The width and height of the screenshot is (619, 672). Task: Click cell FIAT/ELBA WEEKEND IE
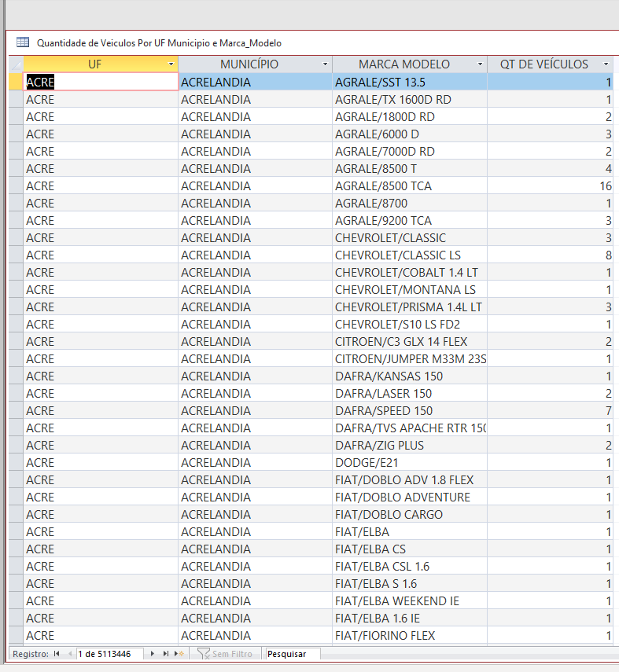click(x=410, y=600)
